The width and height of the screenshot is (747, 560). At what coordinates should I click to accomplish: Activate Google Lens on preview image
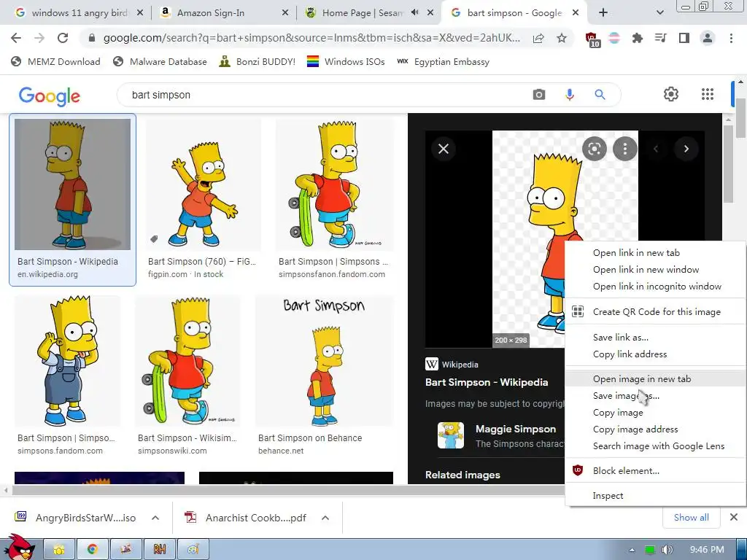[594, 149]
